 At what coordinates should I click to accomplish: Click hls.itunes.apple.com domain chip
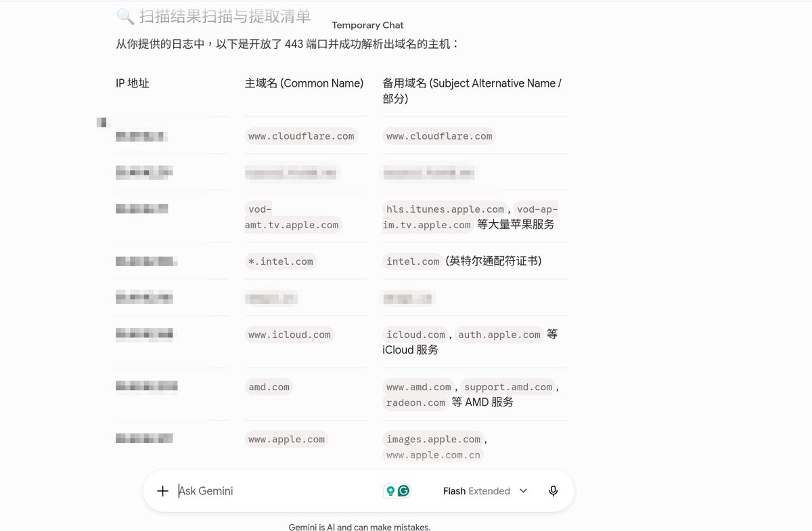click(x=445, y=209)
